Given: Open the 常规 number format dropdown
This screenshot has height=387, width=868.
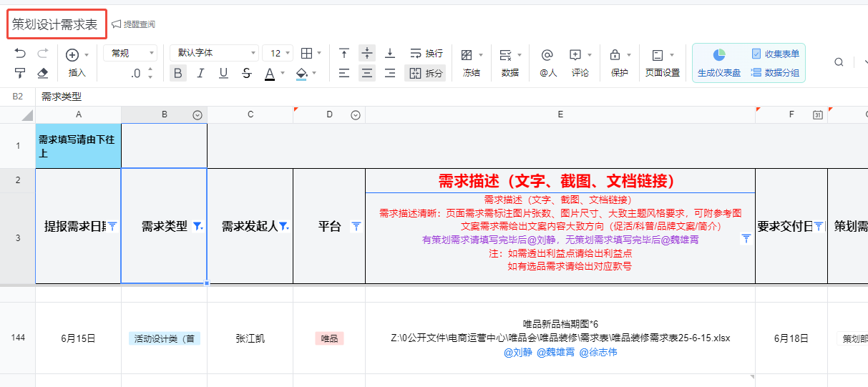Looking at the screenshot, I should pyautogui.click(x=130, y=53).
